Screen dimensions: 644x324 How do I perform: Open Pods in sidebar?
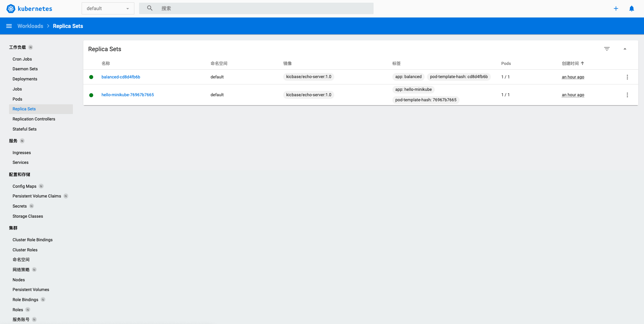17,99
